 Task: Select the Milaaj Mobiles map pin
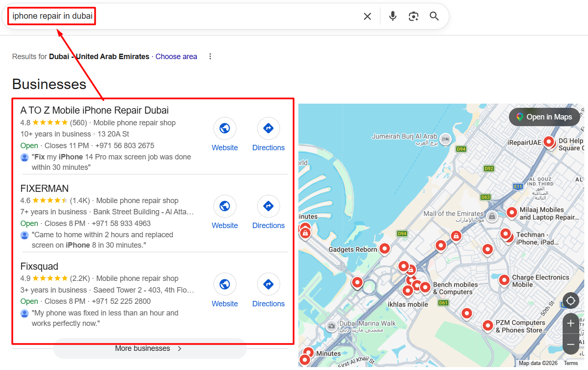(511, 213)
